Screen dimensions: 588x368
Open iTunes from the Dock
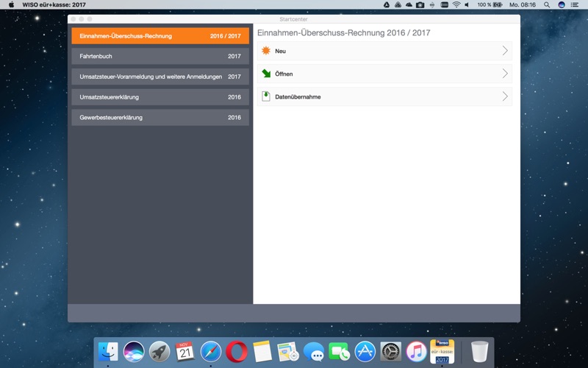click(x=416, y=352)
